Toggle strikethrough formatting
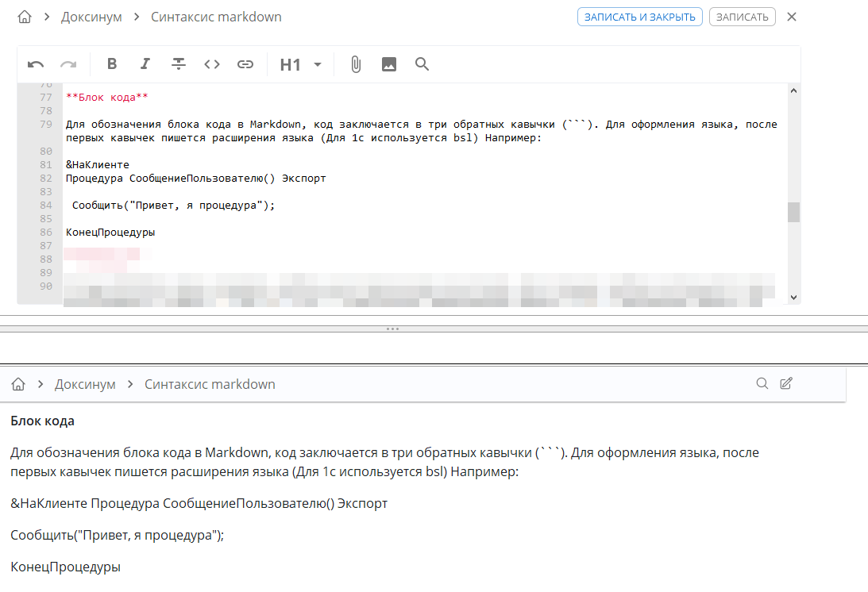 point(179,64)
